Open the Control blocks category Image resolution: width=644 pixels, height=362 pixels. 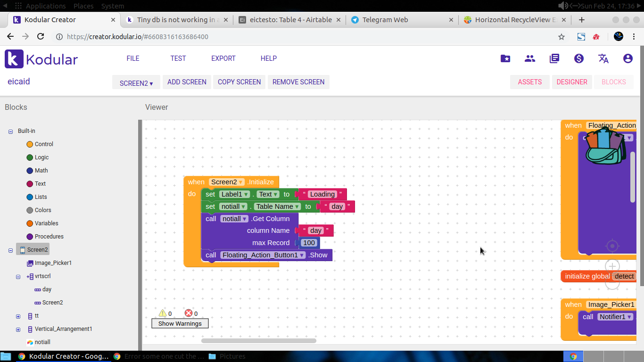(x=43, y=144)
